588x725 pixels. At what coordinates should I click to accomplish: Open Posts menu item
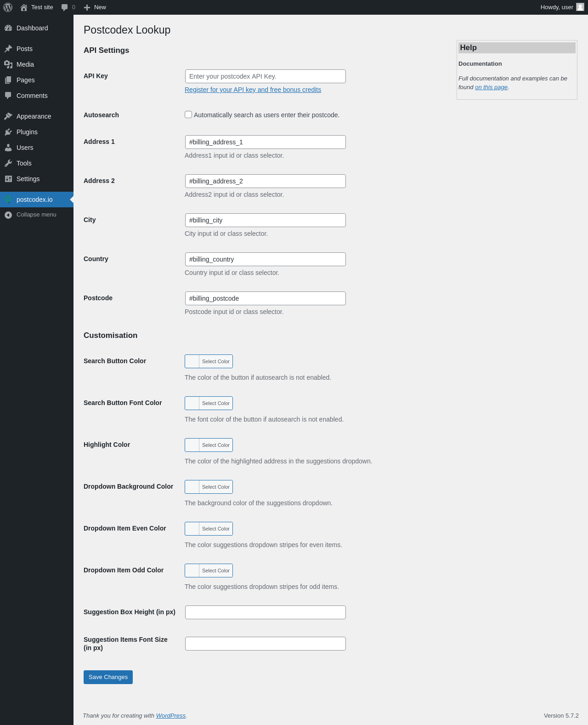(37, 49)
